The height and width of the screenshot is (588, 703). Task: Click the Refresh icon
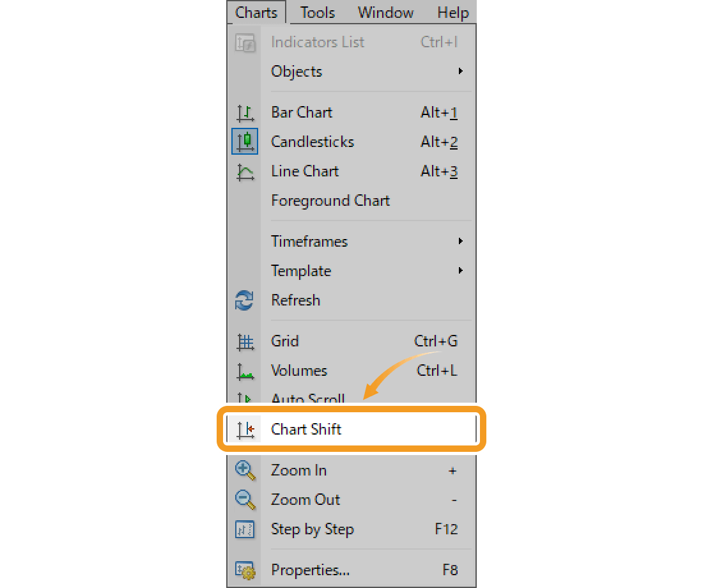(x=245, y=300)
